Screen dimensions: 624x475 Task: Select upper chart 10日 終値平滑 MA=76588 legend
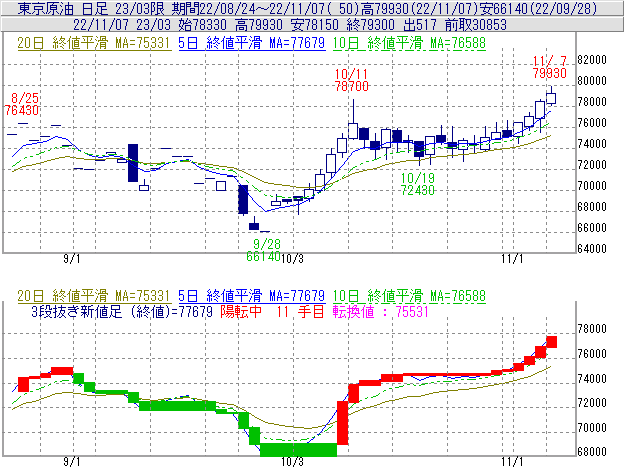tap(409, 43)
